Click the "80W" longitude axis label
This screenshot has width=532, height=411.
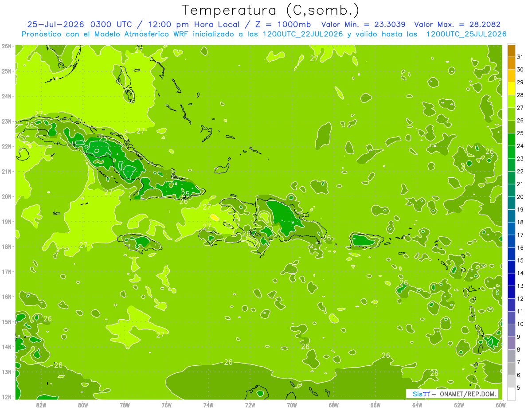point(83,405)
